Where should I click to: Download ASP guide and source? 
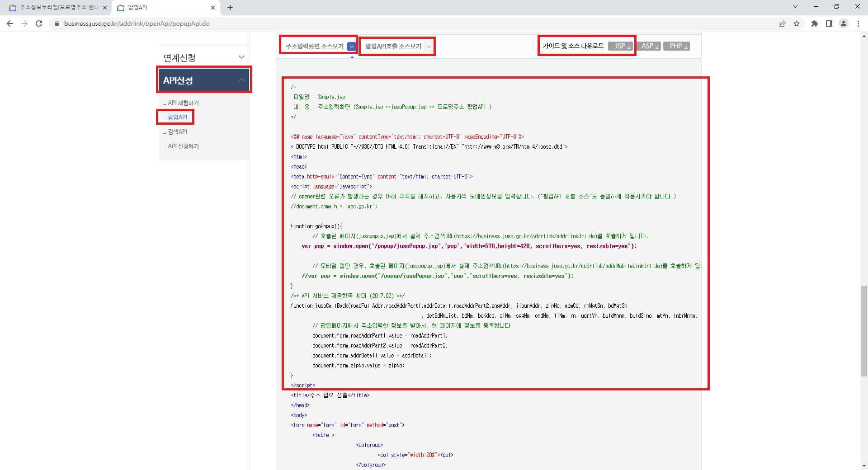649,46
